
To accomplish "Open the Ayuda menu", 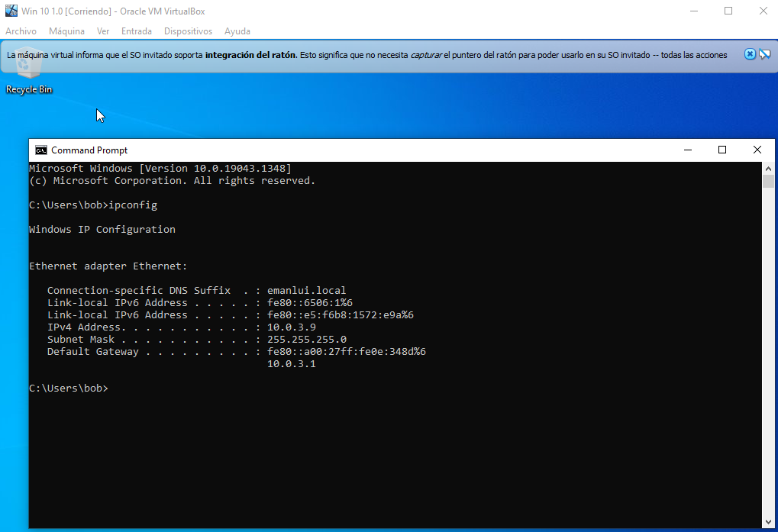I will pyautogui.click(x=237, y=31).
